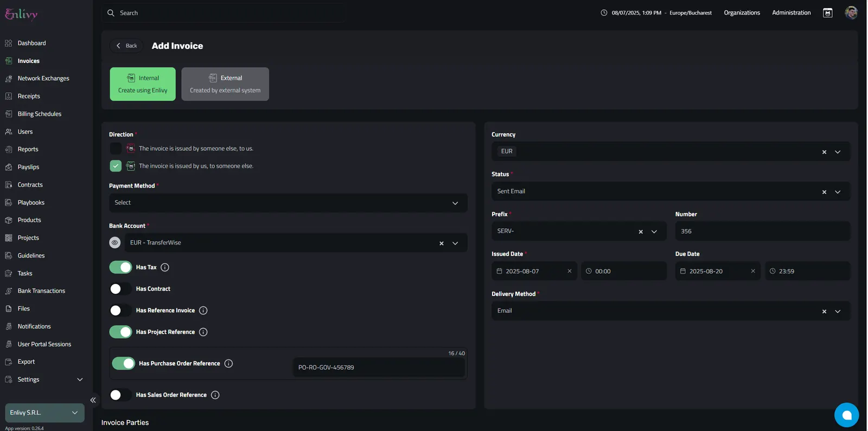
Task: Open Payslips in sidebar
Action: (28, 167)
